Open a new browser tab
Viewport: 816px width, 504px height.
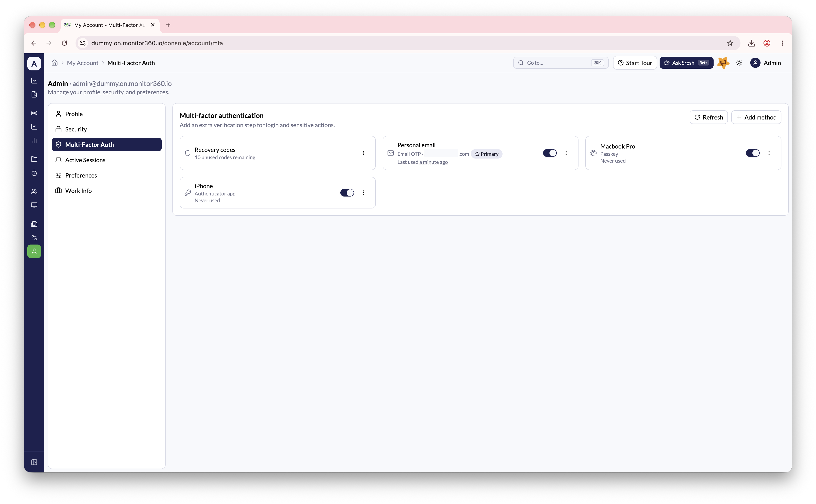click(x=168, y=25)
